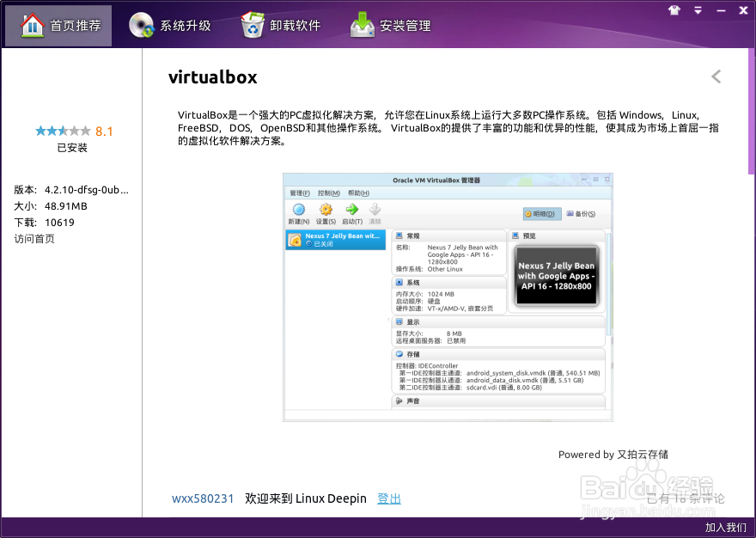The image size is (756, 538).
Task: Click the 常规 section header icon
Action: (x=399, y=235)
